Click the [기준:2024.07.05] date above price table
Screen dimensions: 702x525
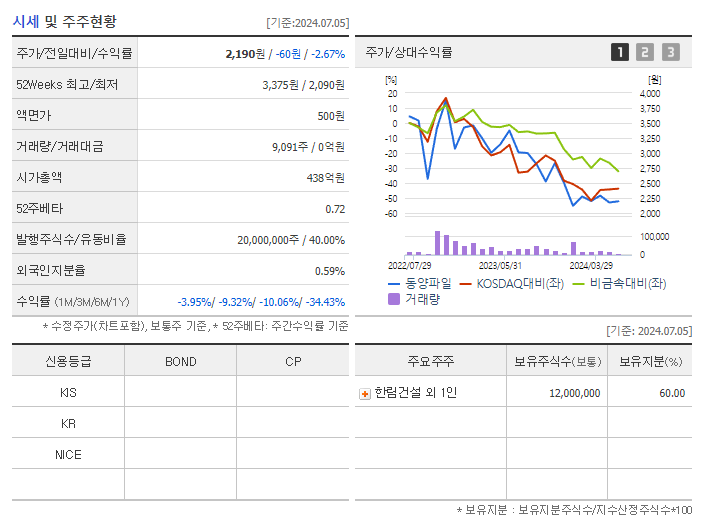pyautogui.click(x=308, y=23)
